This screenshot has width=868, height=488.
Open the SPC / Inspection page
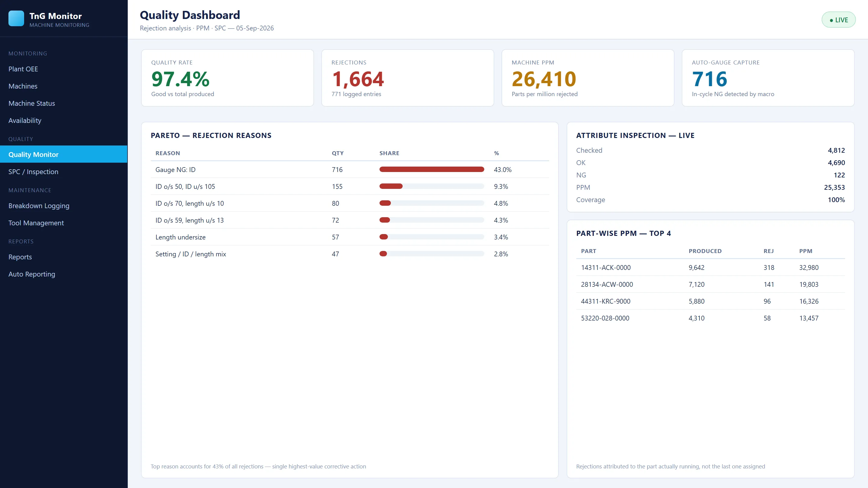click(64, 172)
